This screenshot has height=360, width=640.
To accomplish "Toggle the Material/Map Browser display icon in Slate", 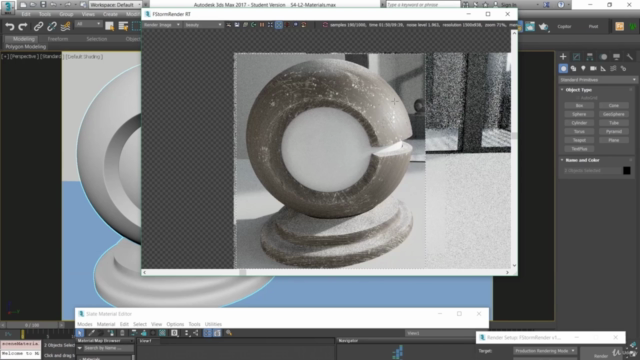I will click(208, 333).
